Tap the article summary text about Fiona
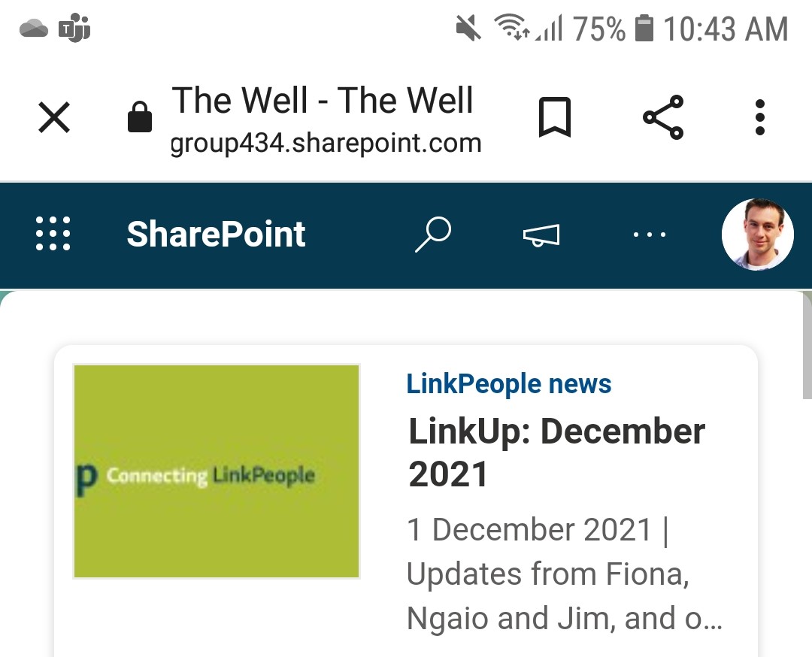This screenshot has width=812, height=657. click(565, 574)
